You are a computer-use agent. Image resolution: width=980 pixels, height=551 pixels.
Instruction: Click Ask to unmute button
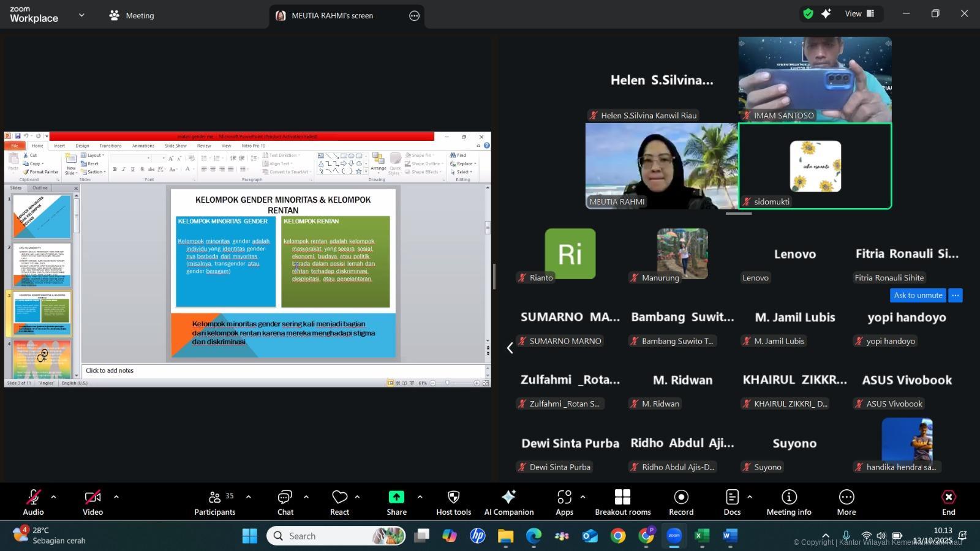point(918,295)
